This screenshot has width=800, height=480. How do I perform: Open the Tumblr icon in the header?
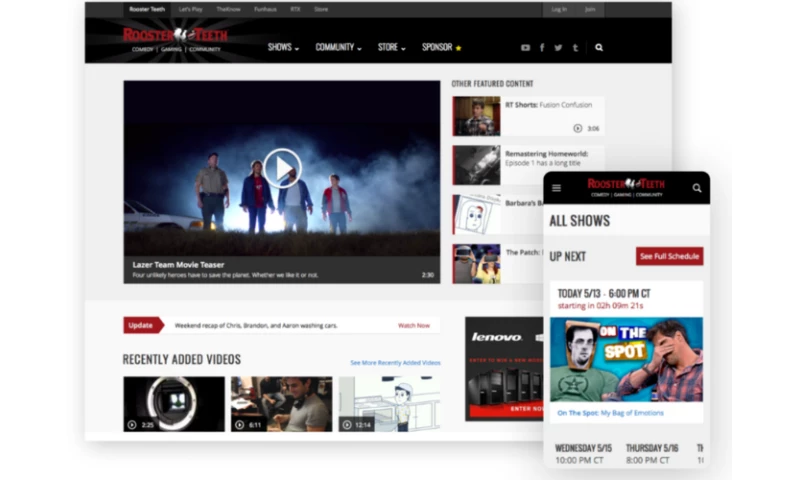point(574,47)
